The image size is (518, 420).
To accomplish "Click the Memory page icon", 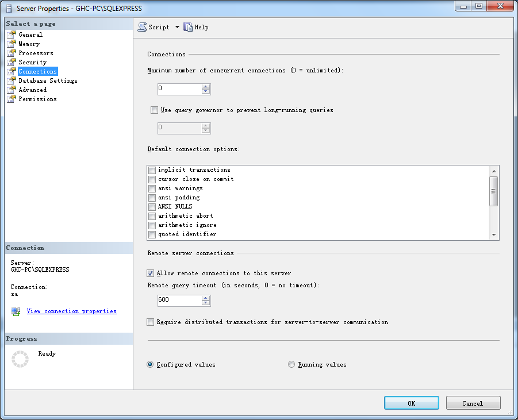I will pyautogui.click(x=11, y=44).
